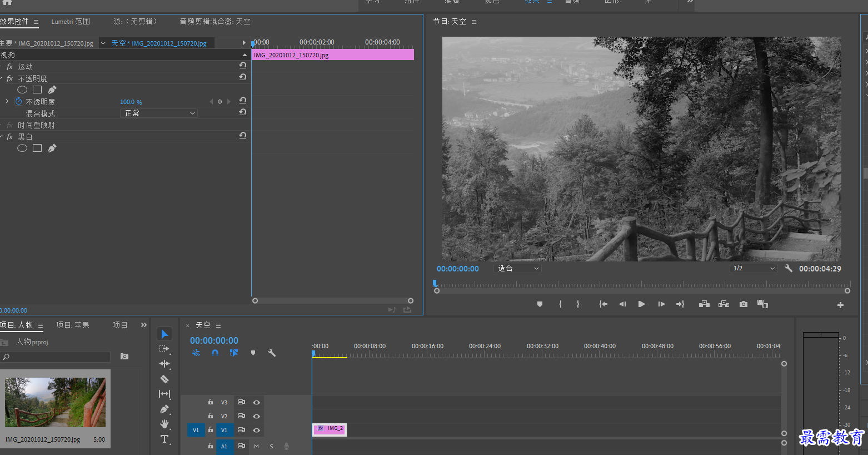Collapse the 视频 section triangle
This screenshot has width=868, height=455.
click(x=245, y=55)
